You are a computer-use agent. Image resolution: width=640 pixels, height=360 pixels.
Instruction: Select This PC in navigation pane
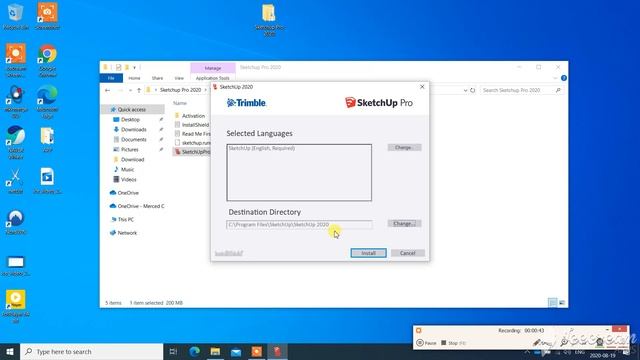point(125,220)
